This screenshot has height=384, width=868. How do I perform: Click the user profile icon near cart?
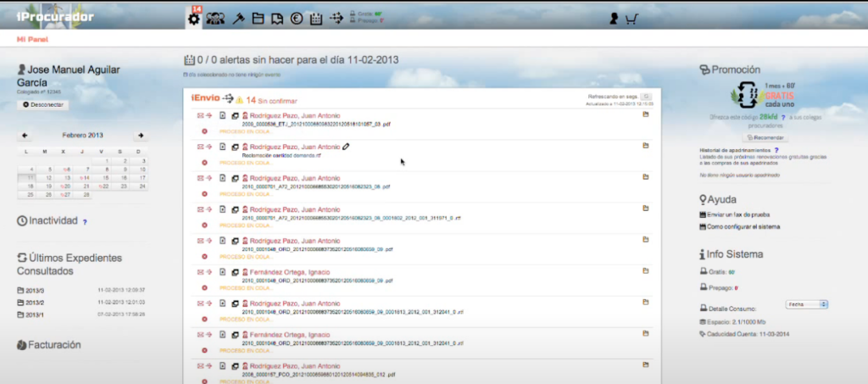(614, 19)
